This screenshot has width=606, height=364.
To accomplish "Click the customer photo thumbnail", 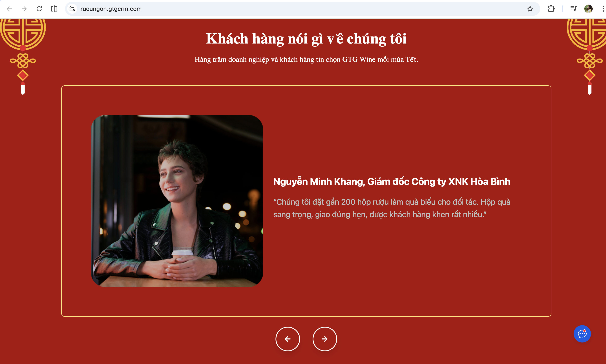I will pyautogui.click(x=177, y=201).
